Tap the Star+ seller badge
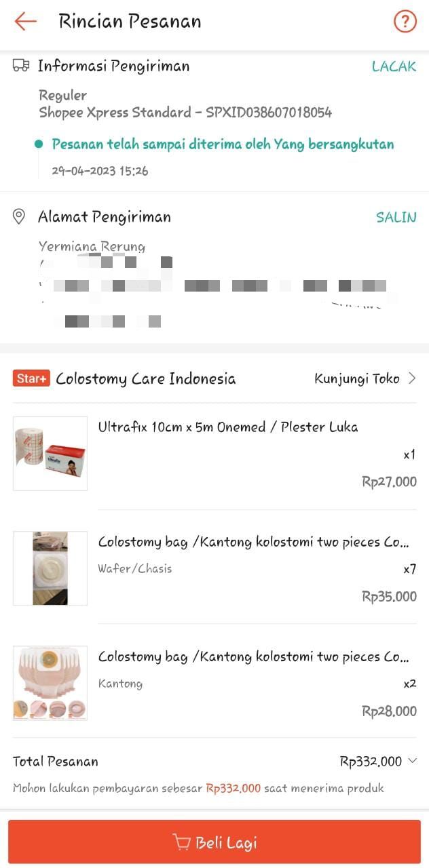The image size is (429, 868). click(x=31, y=378)
